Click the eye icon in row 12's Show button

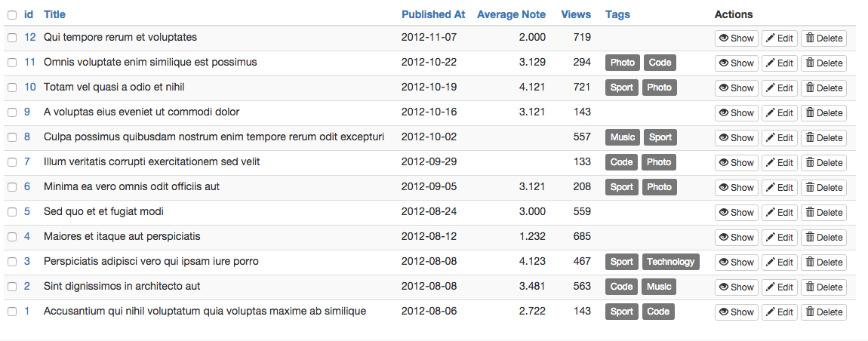tap(723, 38)
